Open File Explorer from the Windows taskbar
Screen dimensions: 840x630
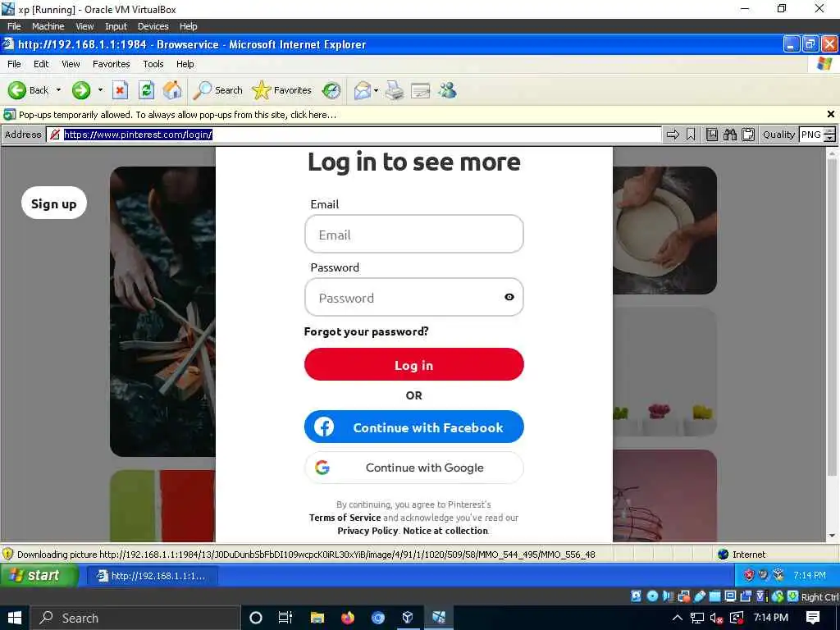[317, 618]
